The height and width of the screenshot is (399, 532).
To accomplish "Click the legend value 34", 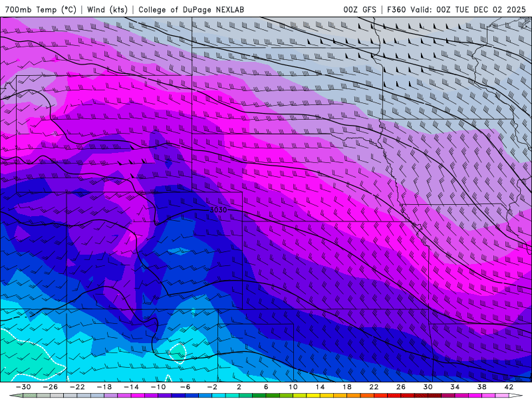I will click(455, 387).
